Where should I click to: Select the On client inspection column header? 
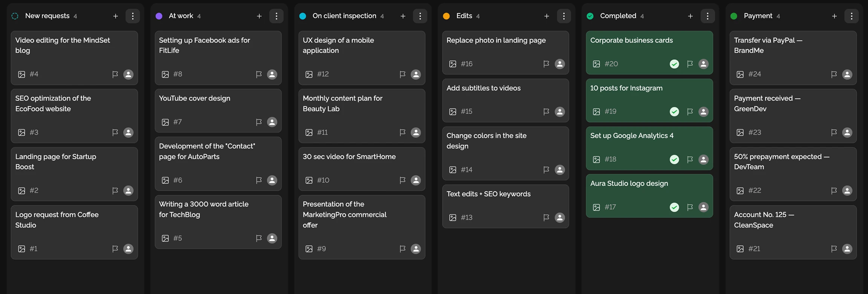(344, 16)
